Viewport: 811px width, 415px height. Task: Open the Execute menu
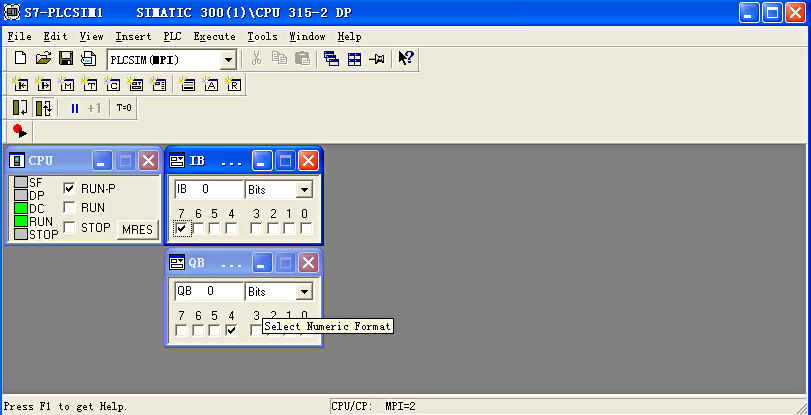click(x=215, y=37)
